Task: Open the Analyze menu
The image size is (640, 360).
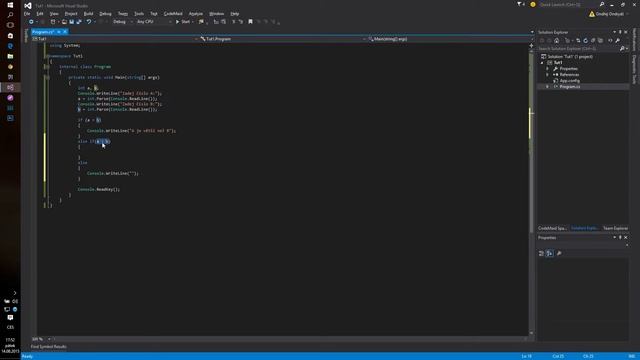Action: (x=196, y=13)
